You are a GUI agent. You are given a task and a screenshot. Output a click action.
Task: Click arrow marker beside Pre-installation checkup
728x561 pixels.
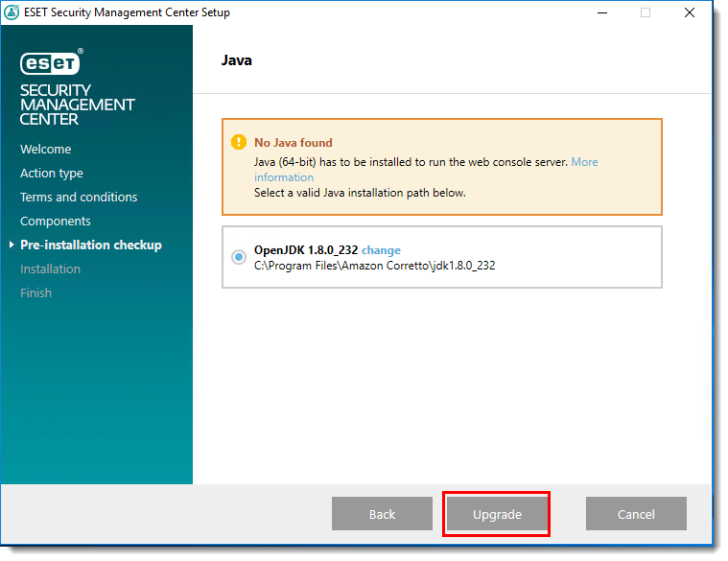pos(12,245)
